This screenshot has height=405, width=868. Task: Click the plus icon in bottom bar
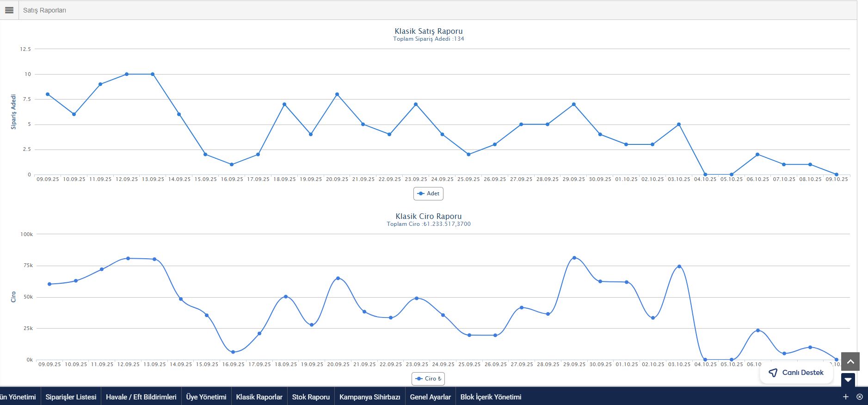[x=846, y=397]
